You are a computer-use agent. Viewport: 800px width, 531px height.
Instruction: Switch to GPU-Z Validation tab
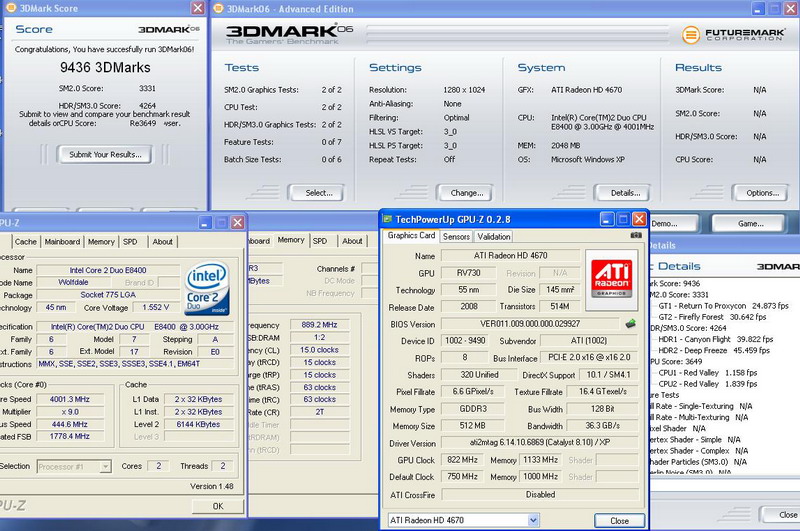pos(494,236)
